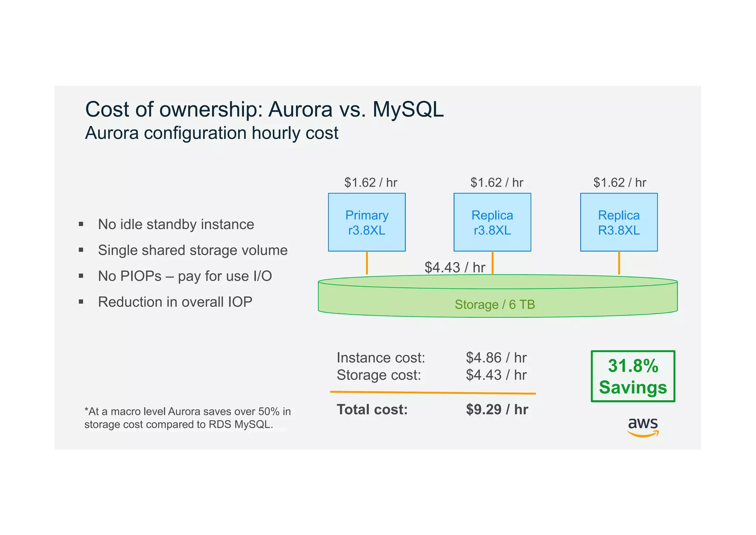Screen dimensions: 756x535
Task: Click the macro level Aurora savings footnote
Action: 188,418
